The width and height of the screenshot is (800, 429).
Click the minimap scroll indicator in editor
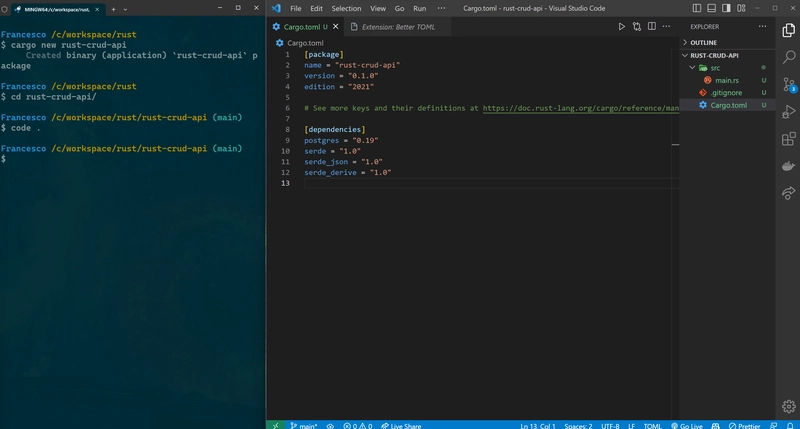click(675, 144)
